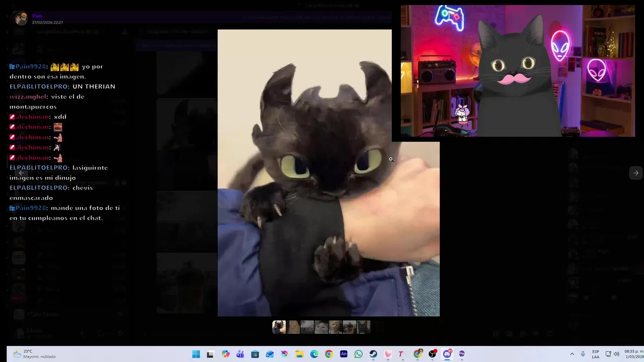Click chat message 'UN THERIAN'

coord(94,86)
